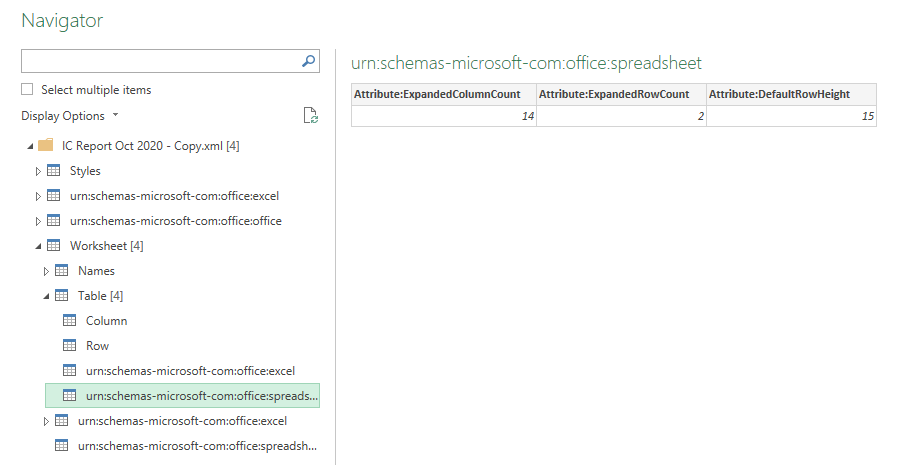Click the folder icon of IC Report file
Screen dimensions: 916x465
46,145
